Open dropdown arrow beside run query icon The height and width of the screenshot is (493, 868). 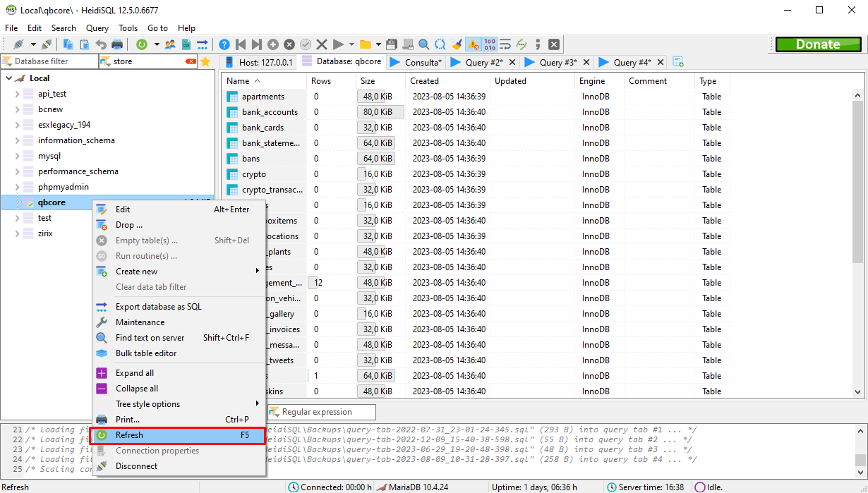351,44
